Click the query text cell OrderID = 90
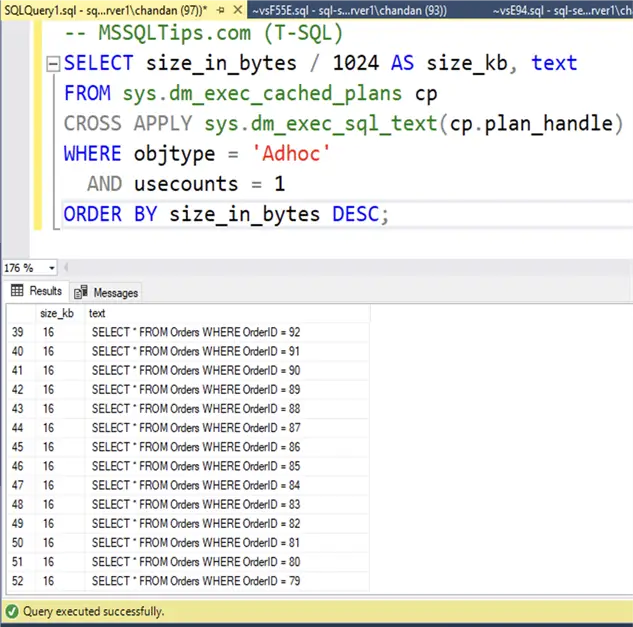The image size is (633, 627). pyautogui.click(x=227, y=370)
